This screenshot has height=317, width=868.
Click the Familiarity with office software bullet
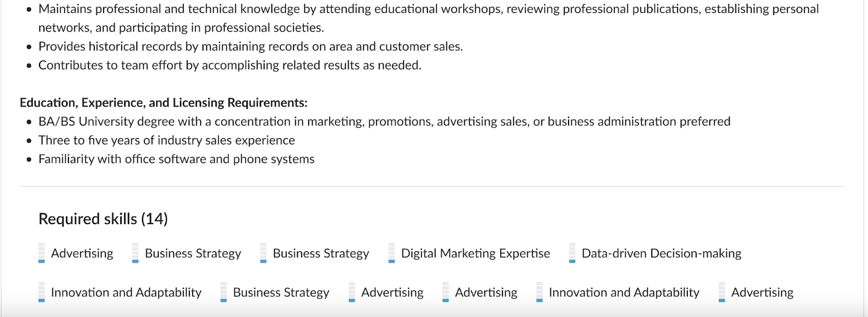pos(176,159)
